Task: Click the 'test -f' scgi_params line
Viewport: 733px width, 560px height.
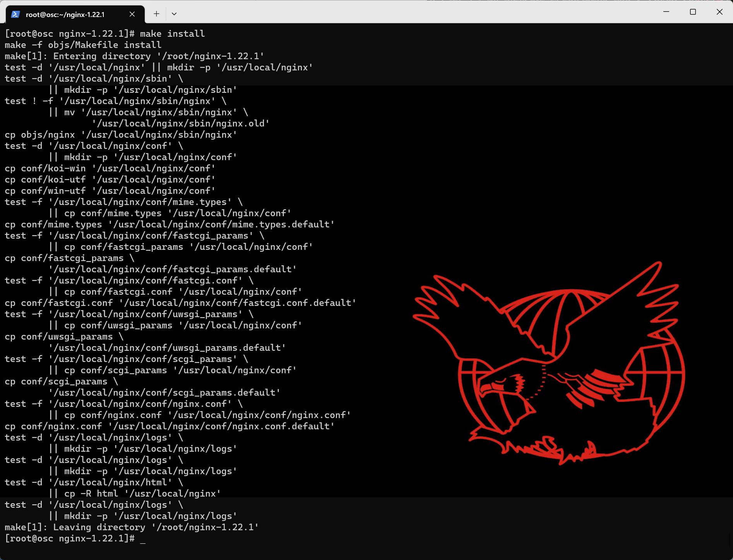Action: click(127, 359)
